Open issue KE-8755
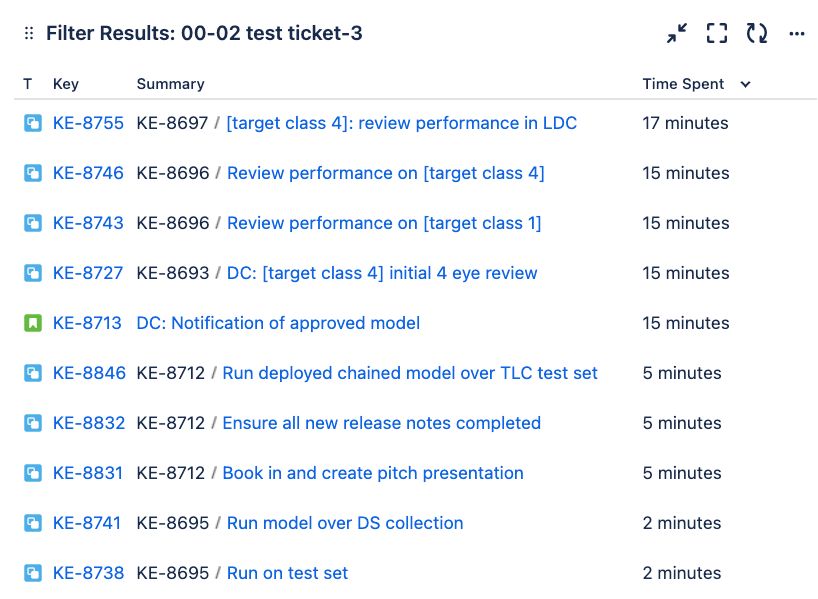Screen dimensions: 818x599 click(88, 123)
